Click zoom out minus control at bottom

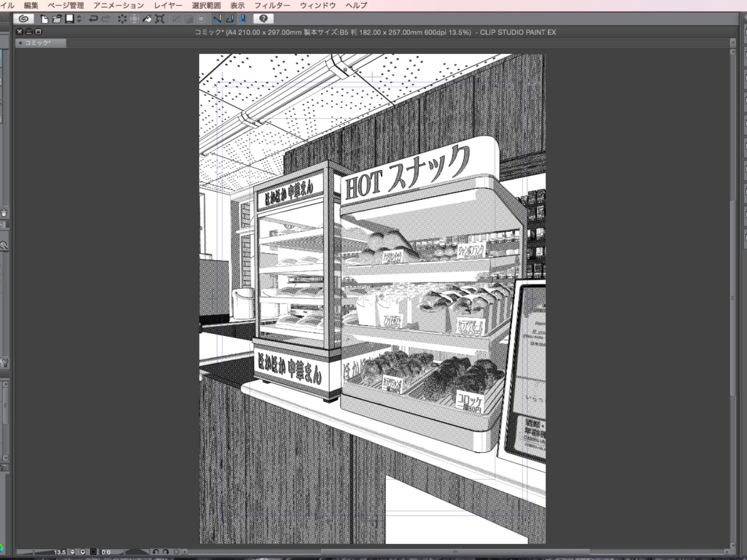(x=71, y=552)
